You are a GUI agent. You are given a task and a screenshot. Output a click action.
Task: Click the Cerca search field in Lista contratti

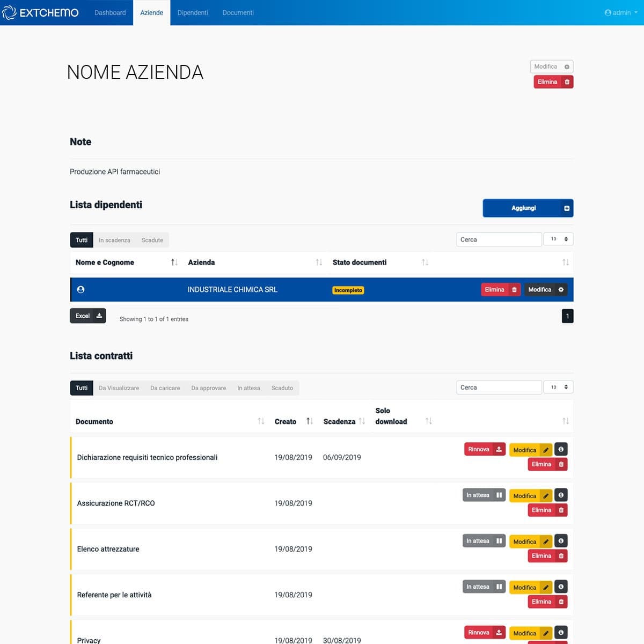[499, 387]
